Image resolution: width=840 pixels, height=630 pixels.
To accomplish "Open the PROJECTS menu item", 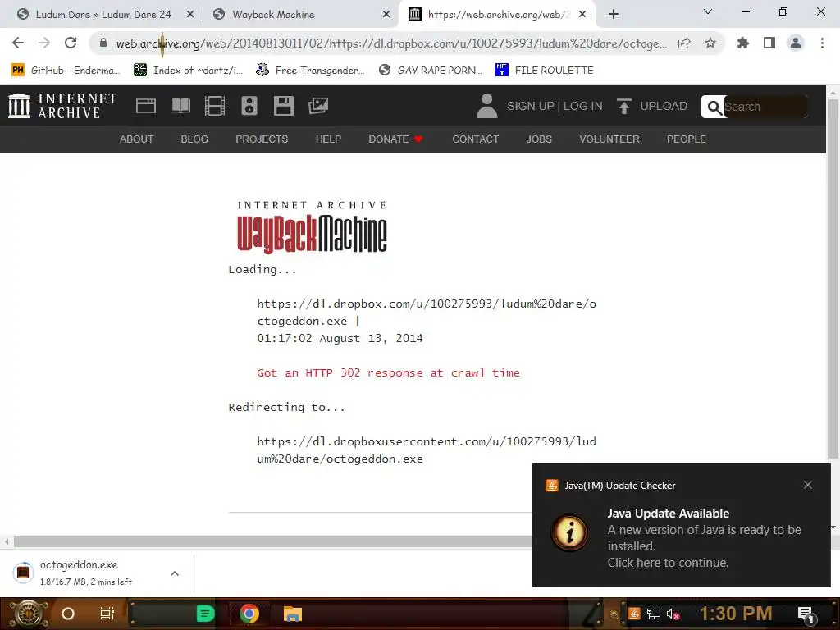I will 262,139.
